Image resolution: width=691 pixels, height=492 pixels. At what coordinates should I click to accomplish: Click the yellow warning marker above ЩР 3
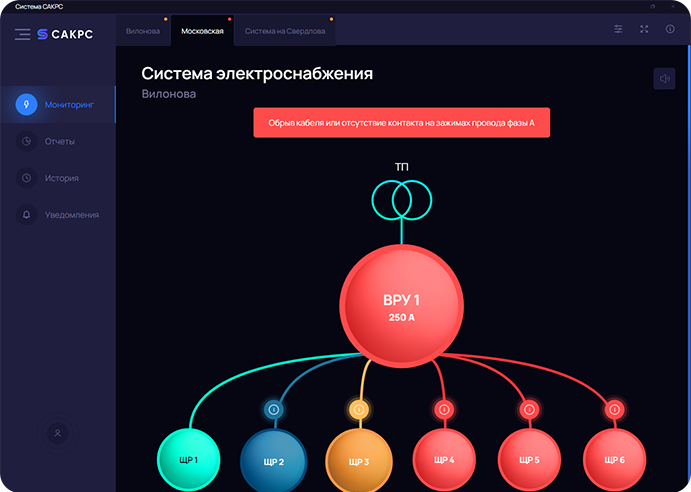point(359,409)
